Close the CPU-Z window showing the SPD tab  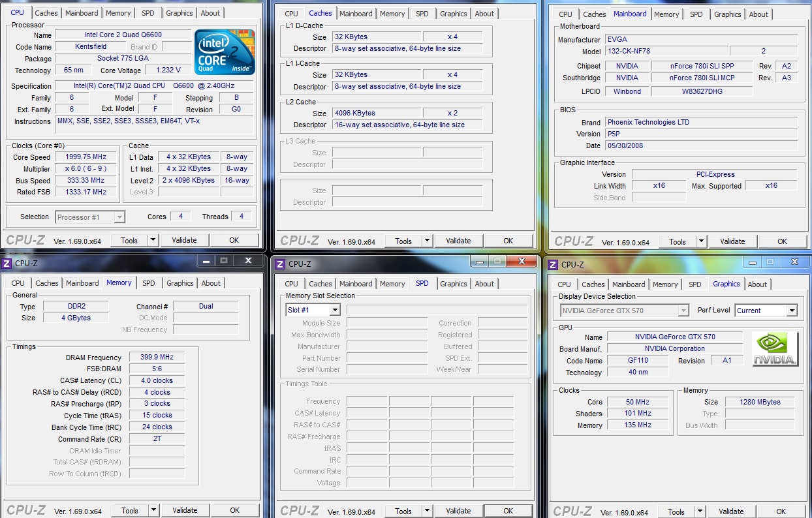pyautogui.click(x=520, y=261)
